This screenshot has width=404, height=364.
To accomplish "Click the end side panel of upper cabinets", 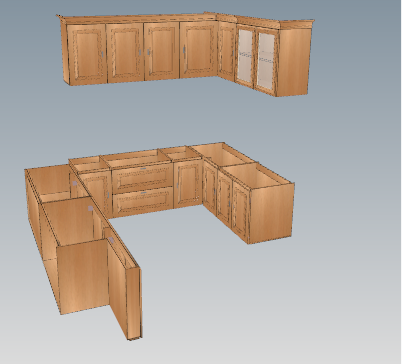I will point(294,62).
